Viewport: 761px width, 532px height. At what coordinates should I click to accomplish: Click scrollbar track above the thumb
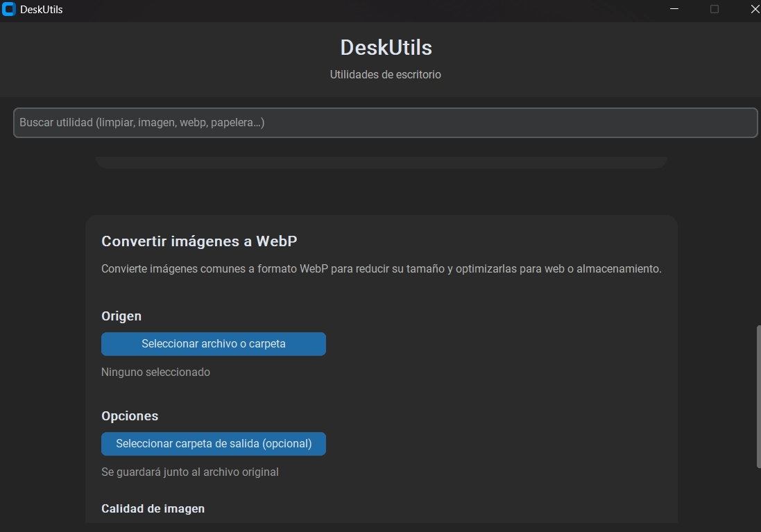point(757,236)
